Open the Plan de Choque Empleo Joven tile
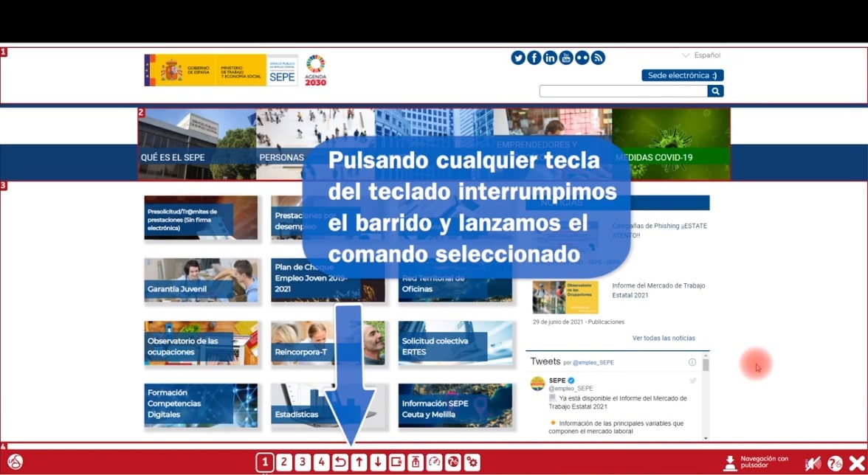 [x=328, y=280]
